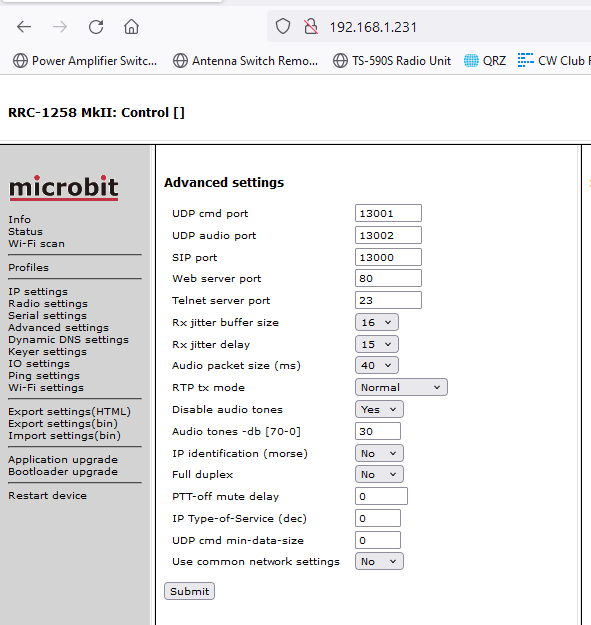Click the UDP audio port field

388,235
